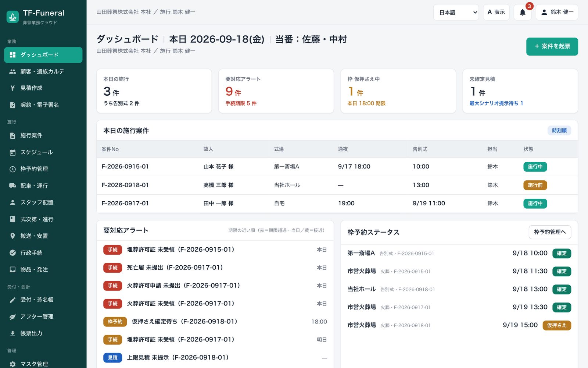The image size is (588, 368).
Task: Click the 案件No column header
Action: pyautogui.click(x=110, y=149)
